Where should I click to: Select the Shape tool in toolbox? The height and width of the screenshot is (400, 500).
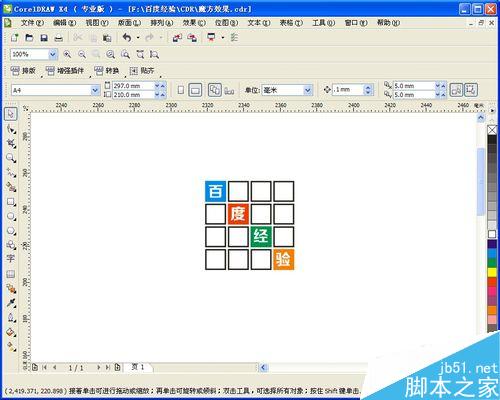11,129
